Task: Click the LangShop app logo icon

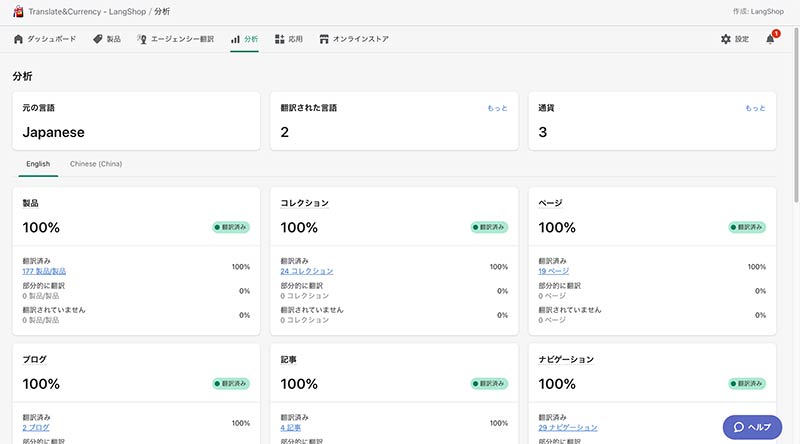Action: coord(18,11)
